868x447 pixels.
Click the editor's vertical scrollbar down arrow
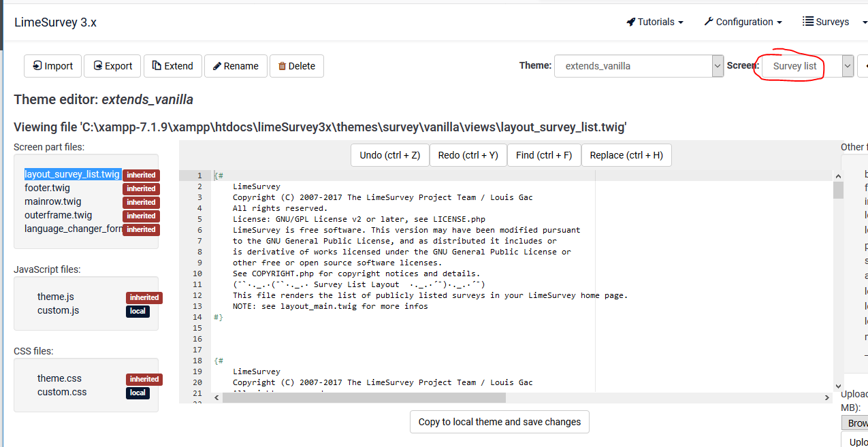[x=838, y=385]
